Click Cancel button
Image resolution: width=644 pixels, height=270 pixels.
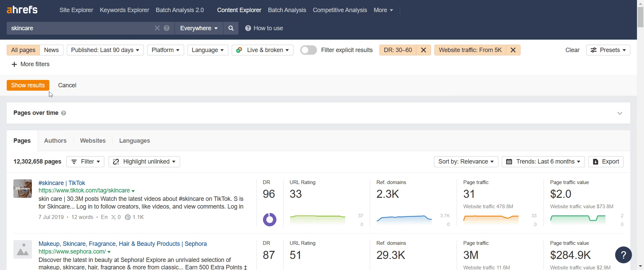click(x=67, y=85)
